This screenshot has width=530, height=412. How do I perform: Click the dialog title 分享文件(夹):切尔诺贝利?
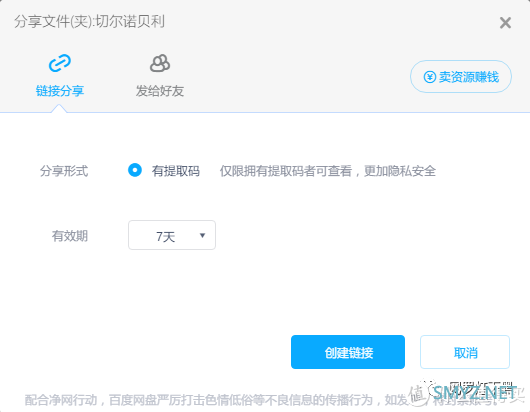(x=89, y=22)
